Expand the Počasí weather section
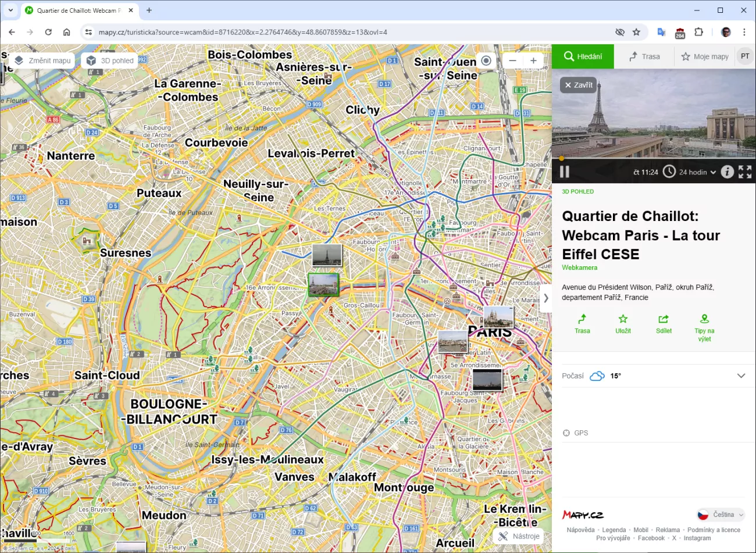Screen dimensions: 756x553 point(741,376)
